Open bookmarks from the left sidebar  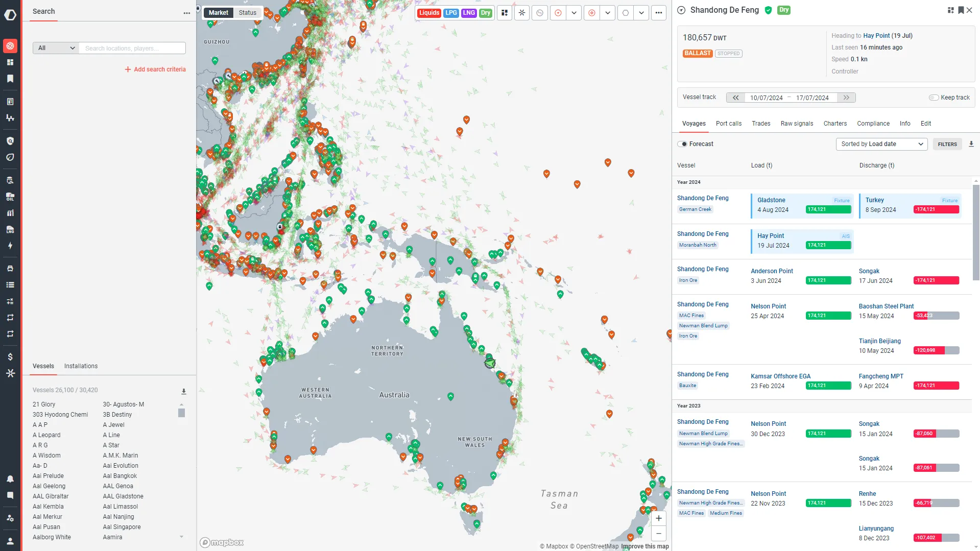tap(10, 79)
